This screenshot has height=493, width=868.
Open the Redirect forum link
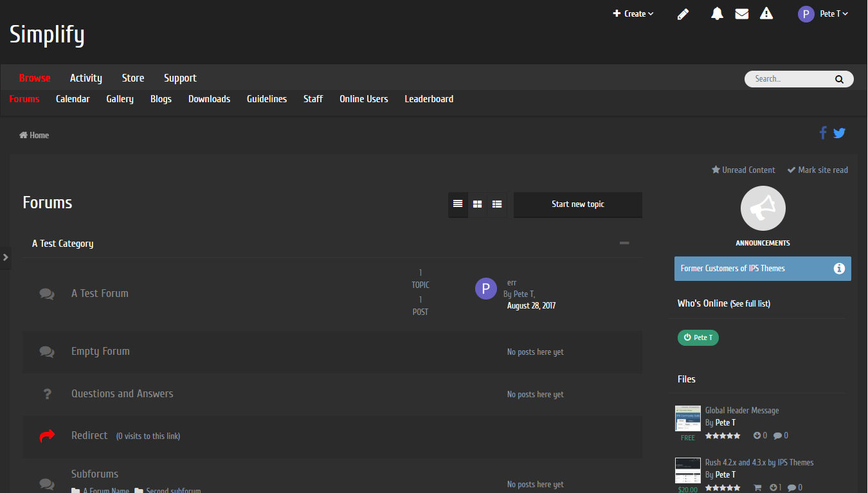89,435
